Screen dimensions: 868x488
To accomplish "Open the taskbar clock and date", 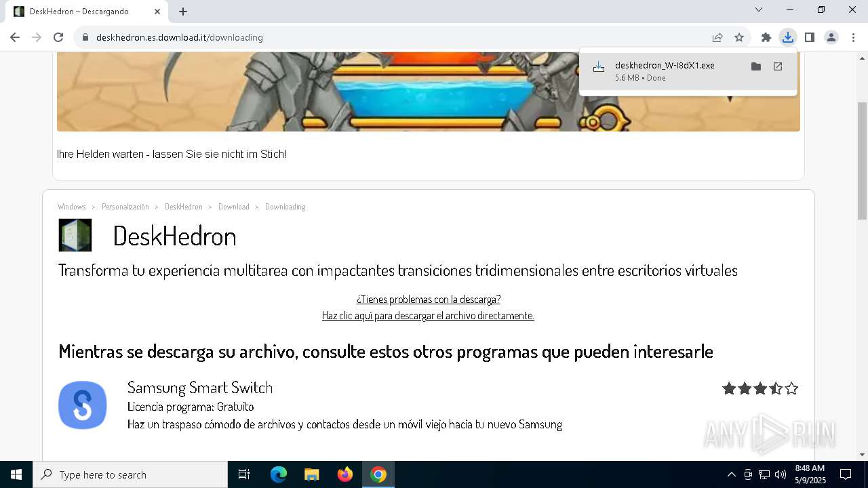I will pos(810,474).
